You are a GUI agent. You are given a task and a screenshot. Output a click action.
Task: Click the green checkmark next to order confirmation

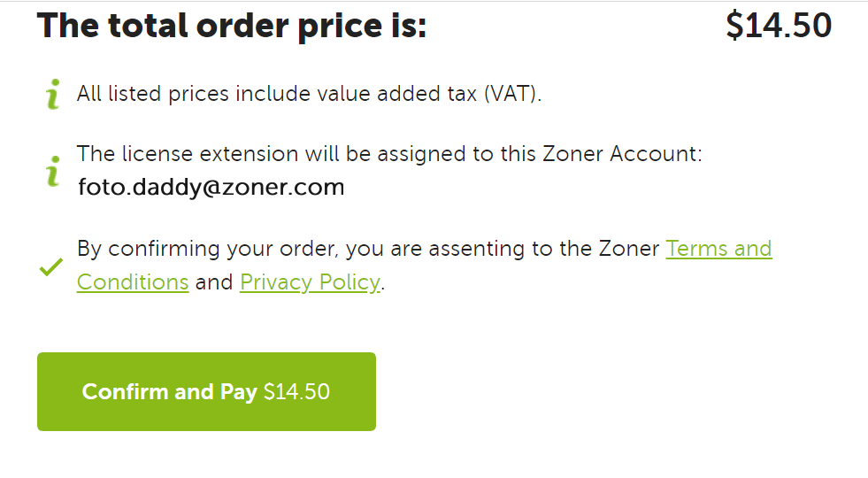coord(51,266)
